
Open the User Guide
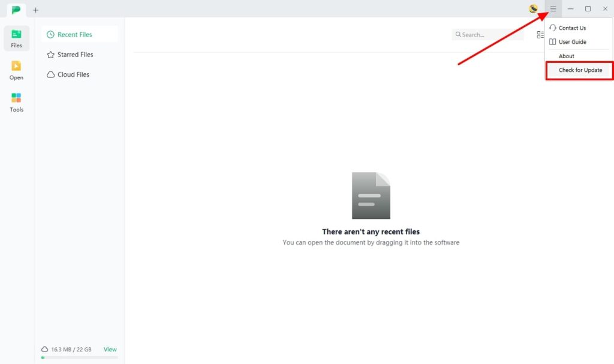(579, 42)
